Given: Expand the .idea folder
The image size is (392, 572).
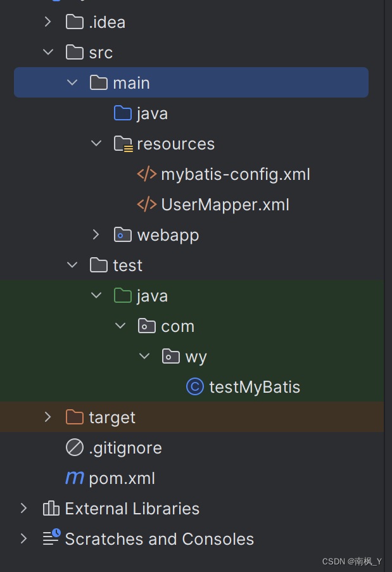Looking at the screenshot, I should coord(47,22).
